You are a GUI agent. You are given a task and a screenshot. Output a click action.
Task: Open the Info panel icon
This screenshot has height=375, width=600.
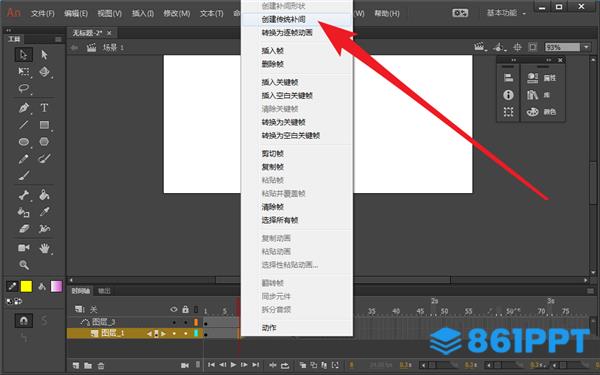pyautogui.click(x=508, y=95)
